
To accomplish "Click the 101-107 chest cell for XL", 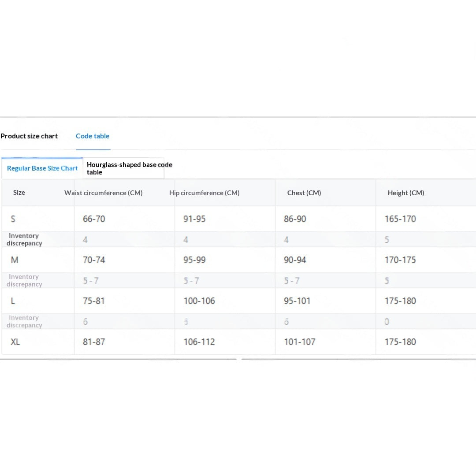I will [x=300, y=342].
